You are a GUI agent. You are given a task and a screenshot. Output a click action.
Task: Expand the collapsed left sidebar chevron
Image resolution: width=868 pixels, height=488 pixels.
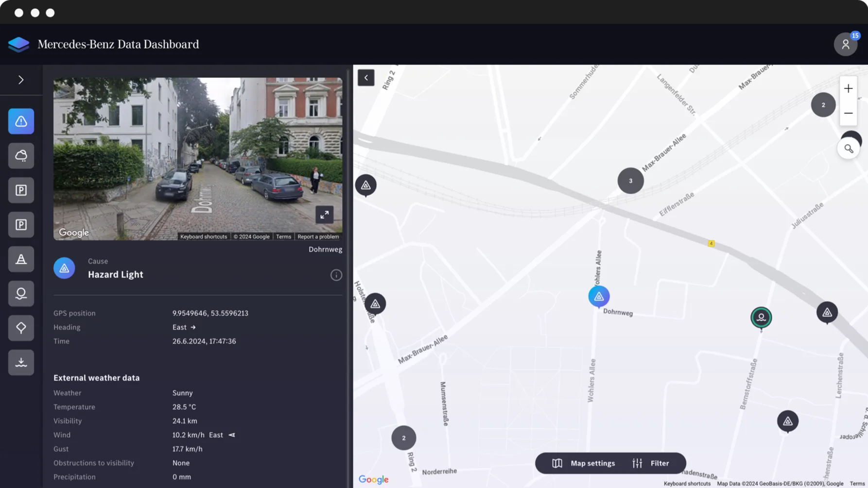point(20,79)
